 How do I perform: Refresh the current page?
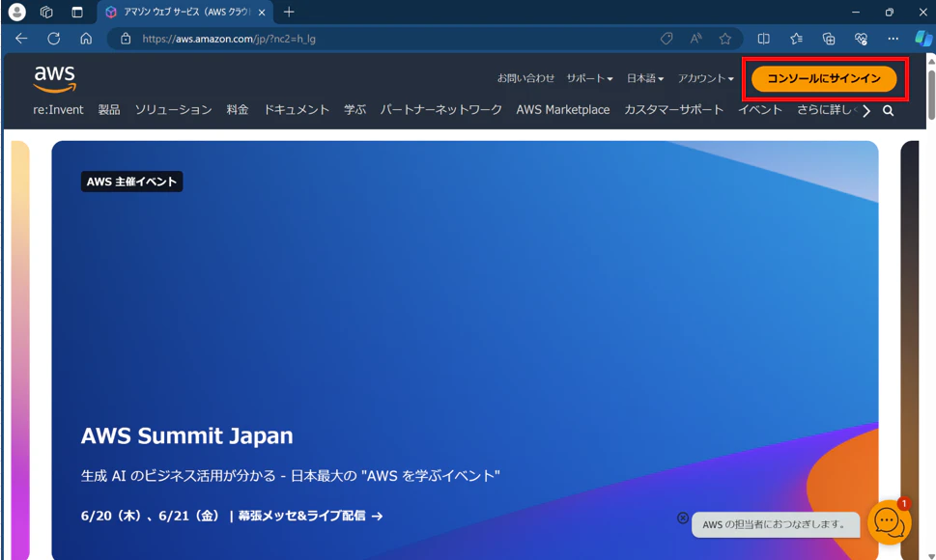pyautogui.click(x=54, y=39)
